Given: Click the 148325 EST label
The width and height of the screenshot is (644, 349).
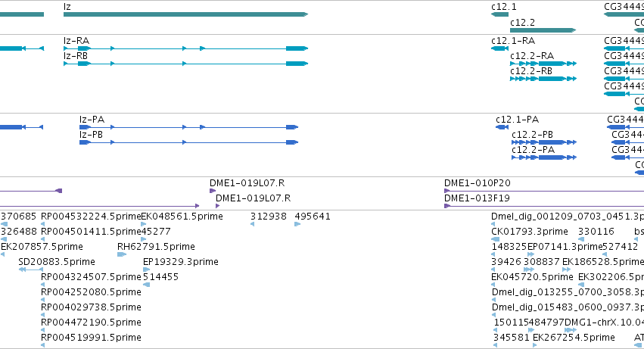Looking at the screenshot, I should point(509,247).
